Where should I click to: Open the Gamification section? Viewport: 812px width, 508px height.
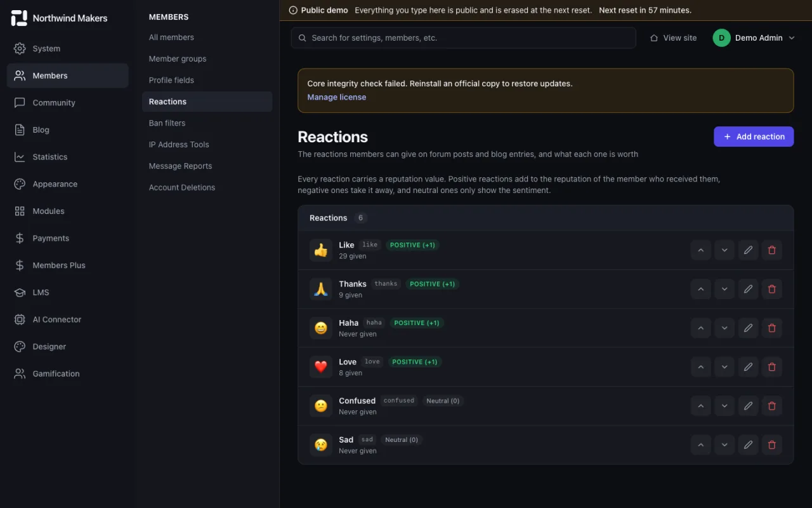(x=68, y=374)
